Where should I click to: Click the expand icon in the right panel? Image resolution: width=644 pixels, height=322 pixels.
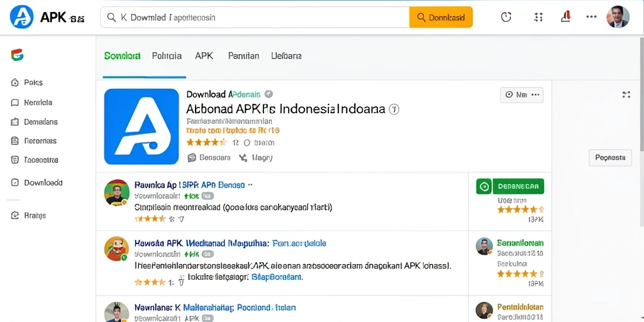(x=626, y=95)
